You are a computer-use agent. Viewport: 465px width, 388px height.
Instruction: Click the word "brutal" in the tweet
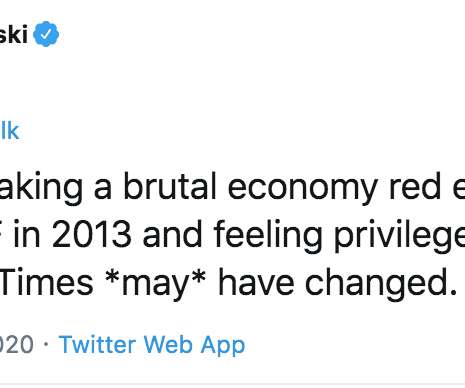170,186
